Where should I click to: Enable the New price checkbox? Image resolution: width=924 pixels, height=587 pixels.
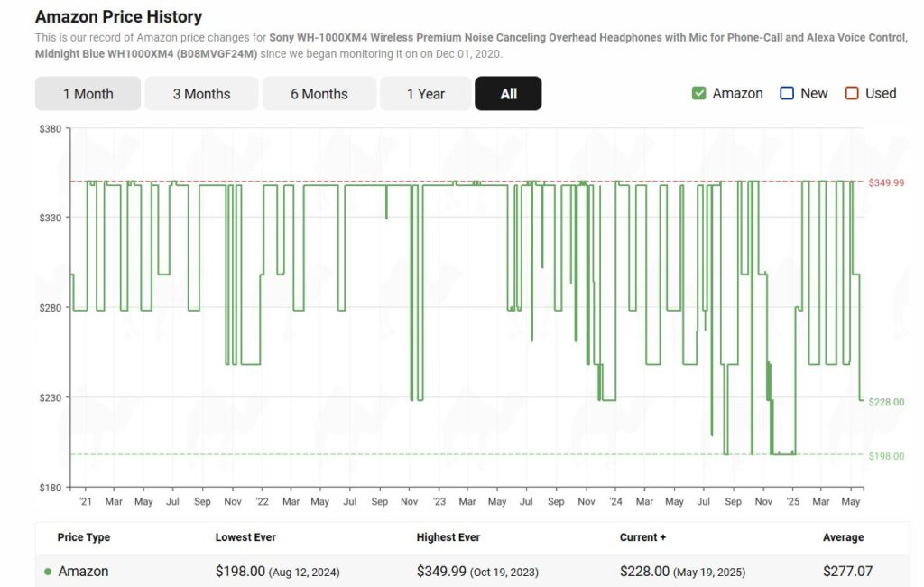click(x=787, y=93)
